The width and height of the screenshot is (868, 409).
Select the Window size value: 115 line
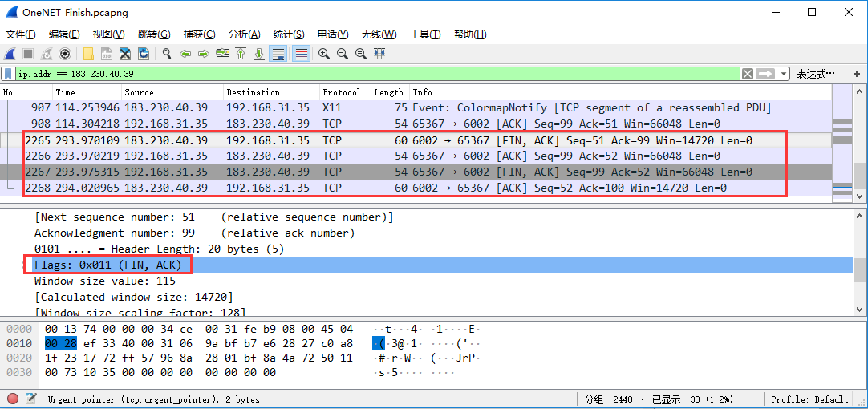pos(104,281)
